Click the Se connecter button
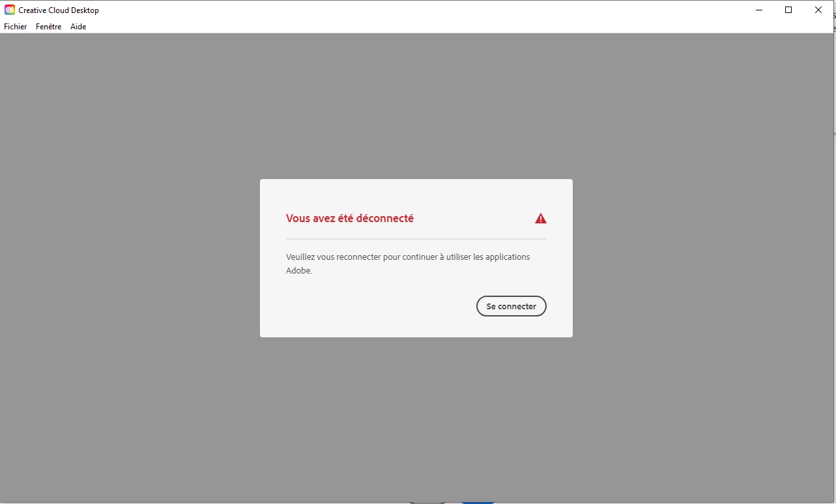The height and width of the screenshot is (504, 836). click(x=511, y=306)
